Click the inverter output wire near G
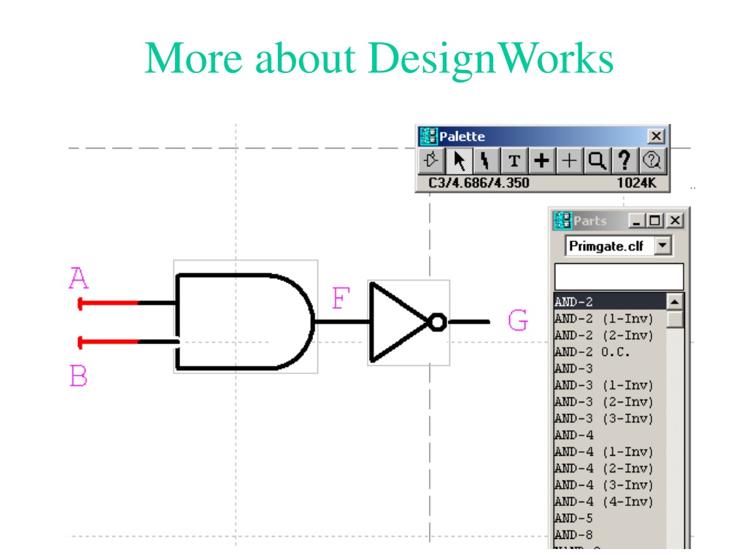 click(469, 322)
